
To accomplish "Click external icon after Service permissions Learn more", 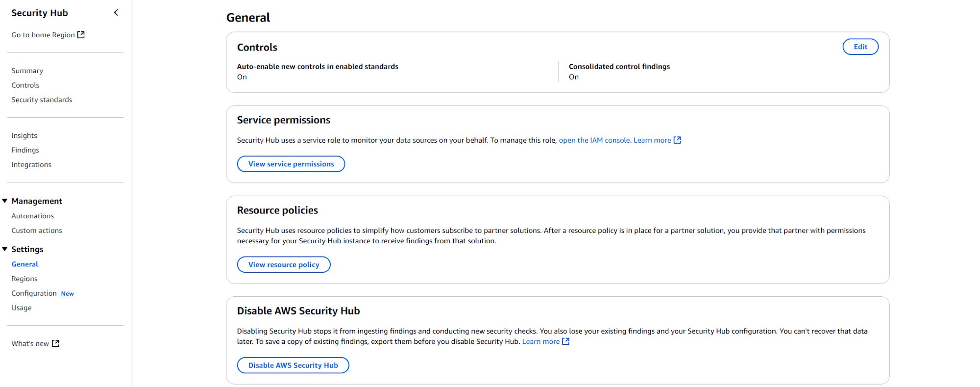I will coord(677,140).
